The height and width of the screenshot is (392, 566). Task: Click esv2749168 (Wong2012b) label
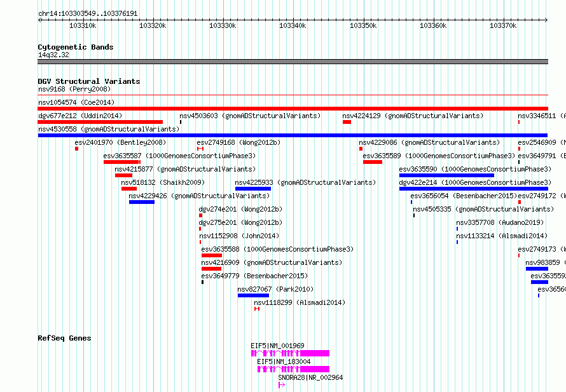pos(238,142)
